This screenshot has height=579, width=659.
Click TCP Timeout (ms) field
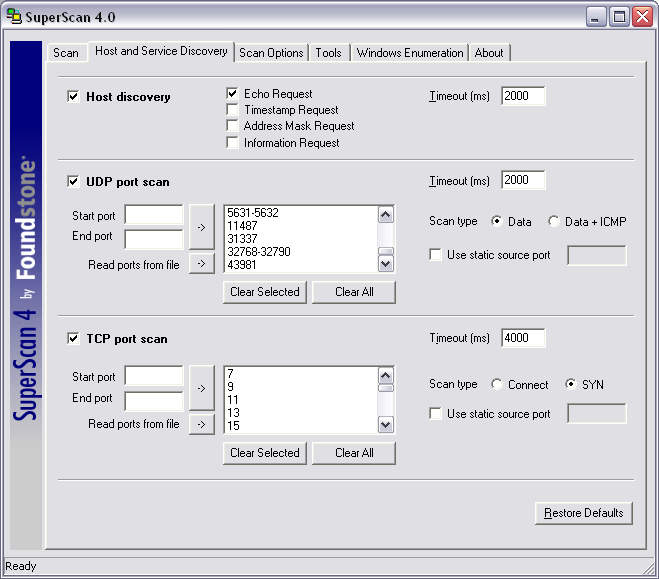click(523, 338)
